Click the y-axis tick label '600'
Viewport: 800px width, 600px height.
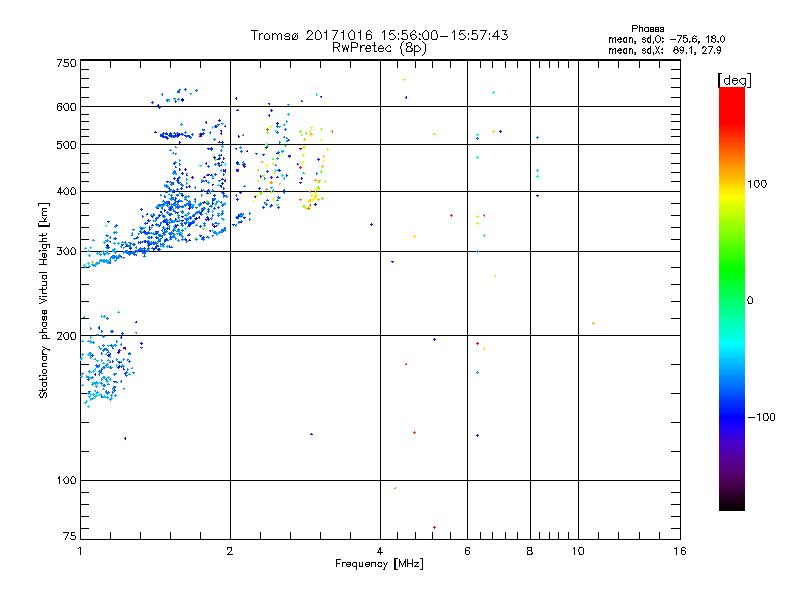(x=66, y=107)
